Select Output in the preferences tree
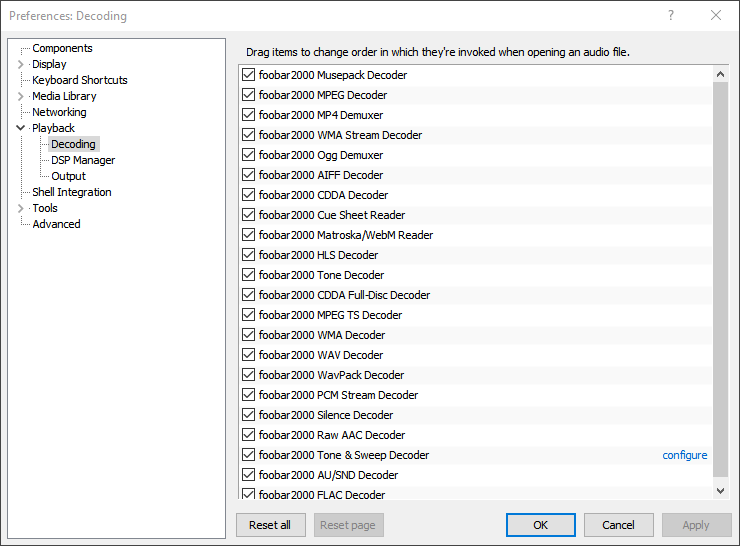Screen dimensions: 740x546 (69, 176)
